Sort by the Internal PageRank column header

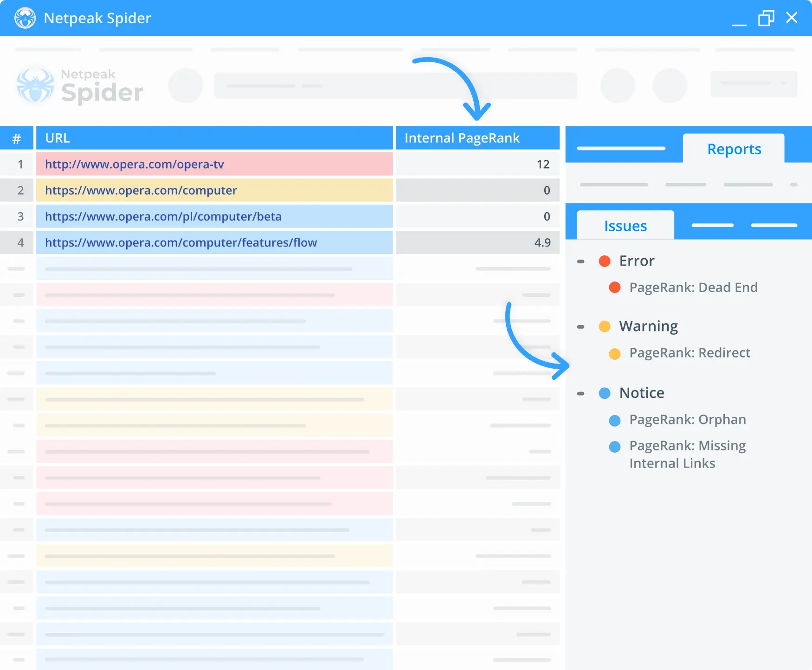[477, 138]
